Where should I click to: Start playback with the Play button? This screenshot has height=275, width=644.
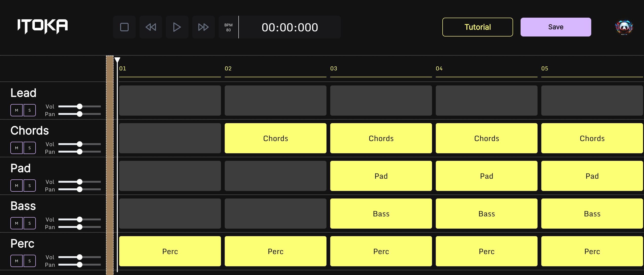coord(177,27)
